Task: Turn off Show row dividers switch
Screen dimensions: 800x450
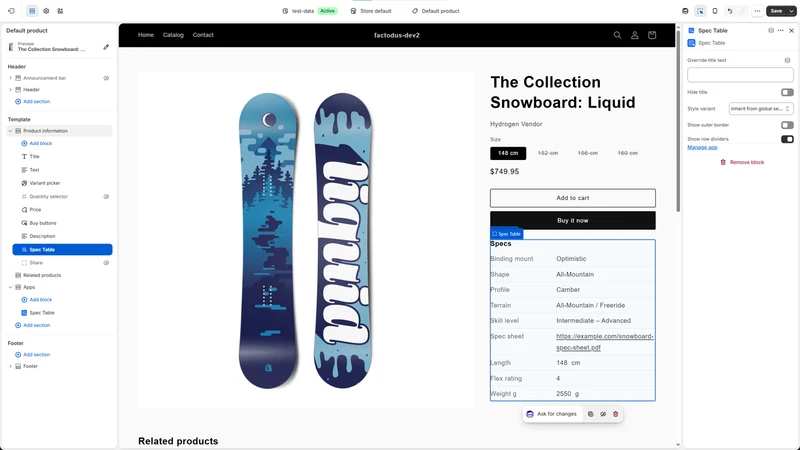Action: 787,139
